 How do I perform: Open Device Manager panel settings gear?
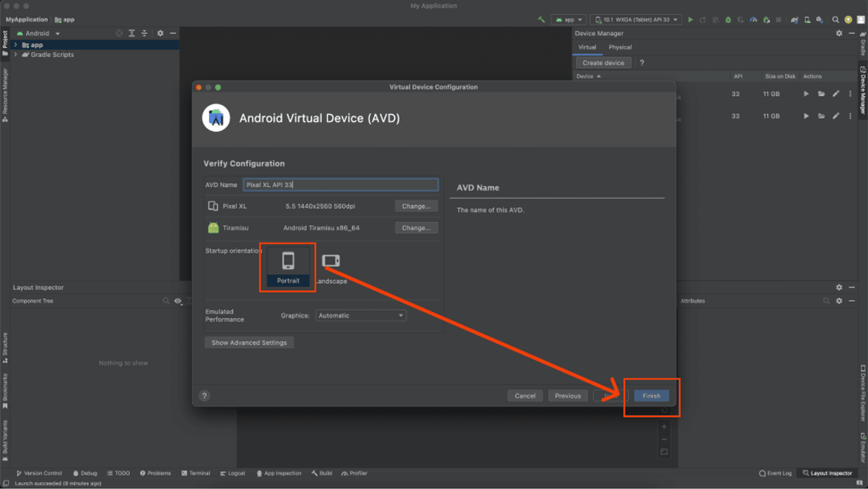(839, 33)
